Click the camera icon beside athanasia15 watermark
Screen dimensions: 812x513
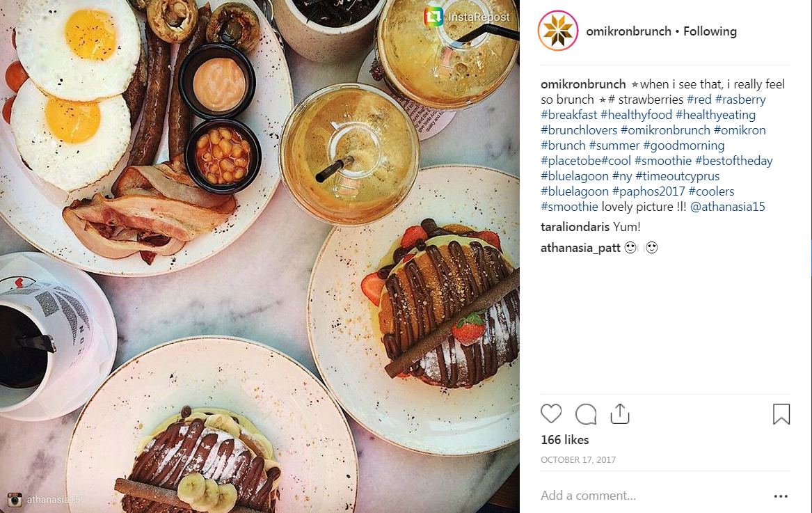[x=15, y=500]
